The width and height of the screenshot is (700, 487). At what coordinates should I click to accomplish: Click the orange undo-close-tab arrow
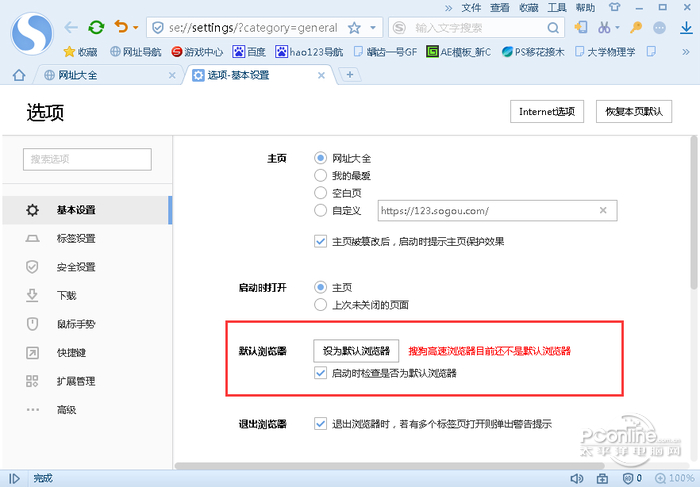[x=121, y=27]
